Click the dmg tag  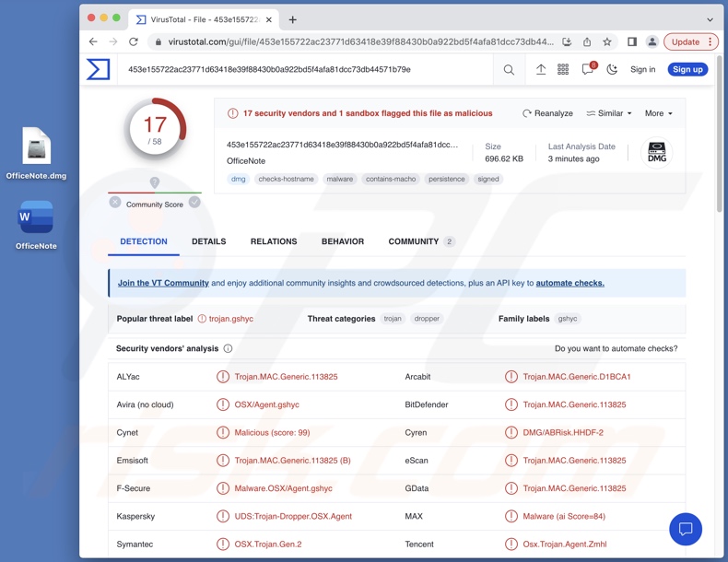click(238, 179)
